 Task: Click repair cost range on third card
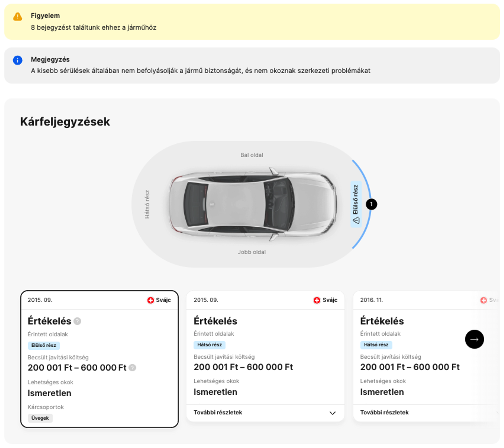point(410,367)
